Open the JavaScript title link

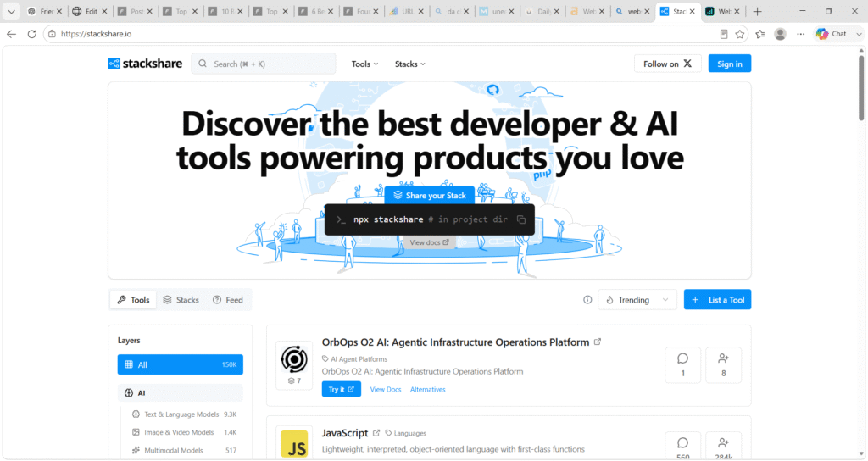point(345,433)
